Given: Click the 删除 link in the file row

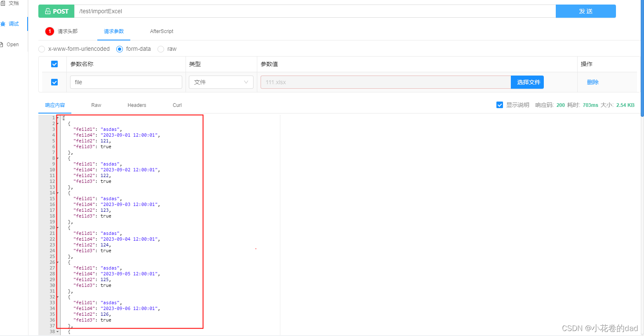Looking at the screenshot, I should pos(593,82).
